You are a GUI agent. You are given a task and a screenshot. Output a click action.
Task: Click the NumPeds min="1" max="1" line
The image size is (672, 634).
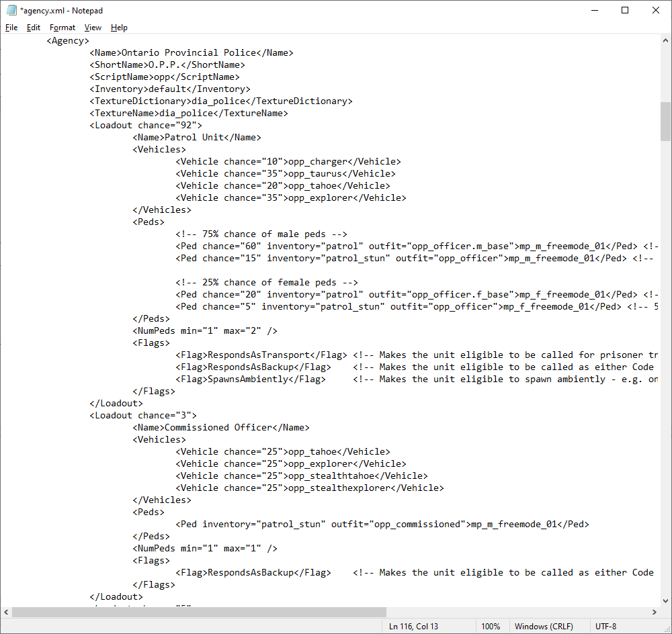tap(205, 548)
